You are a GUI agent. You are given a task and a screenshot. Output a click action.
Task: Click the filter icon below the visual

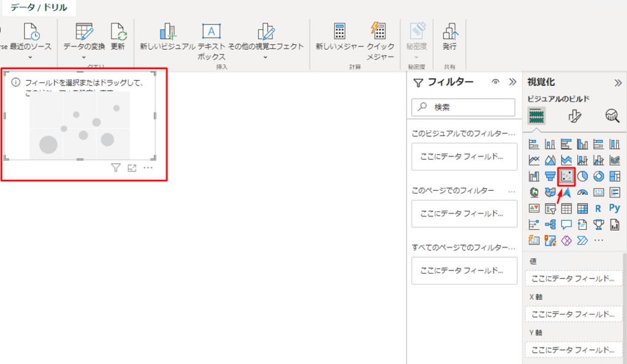point(116,168)
